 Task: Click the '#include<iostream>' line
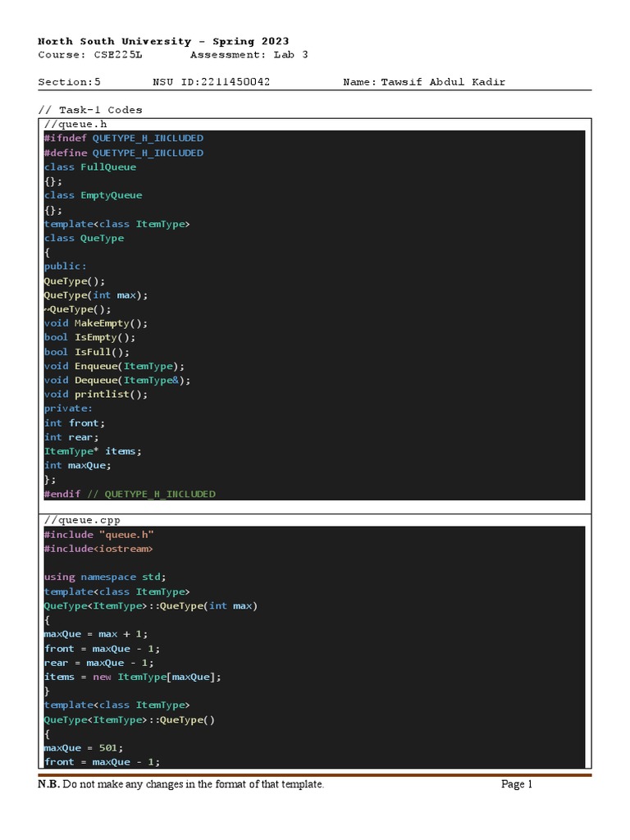click(x=98, y=549)
